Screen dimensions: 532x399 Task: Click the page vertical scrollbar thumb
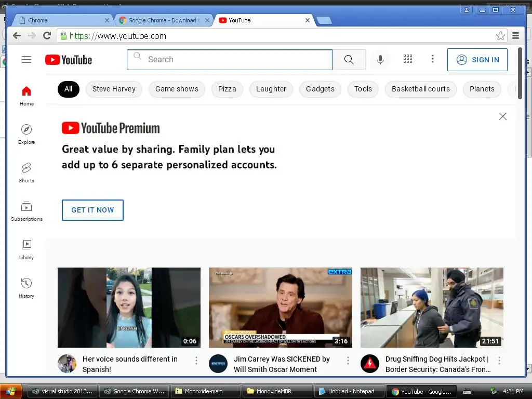click(x=520, y=73)
